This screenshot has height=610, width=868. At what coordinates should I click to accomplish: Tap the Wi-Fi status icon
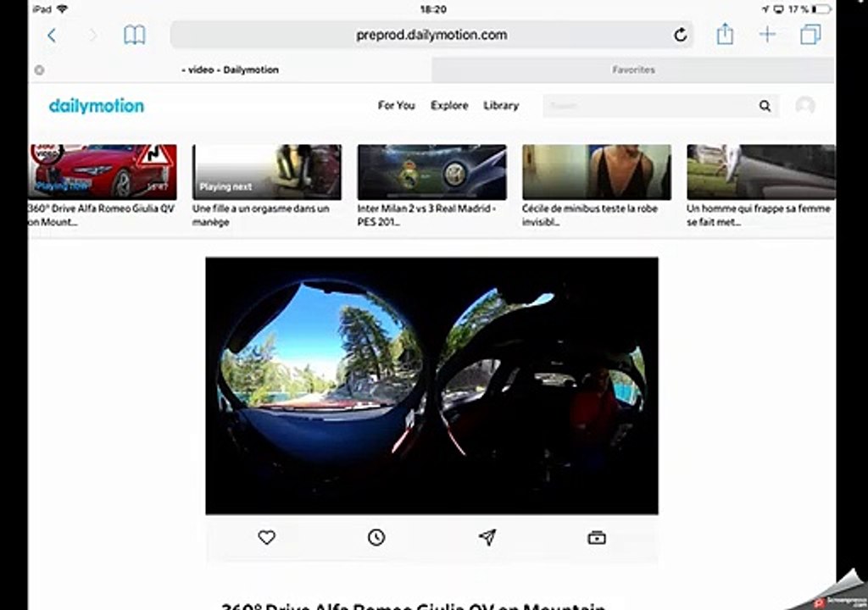62,8
